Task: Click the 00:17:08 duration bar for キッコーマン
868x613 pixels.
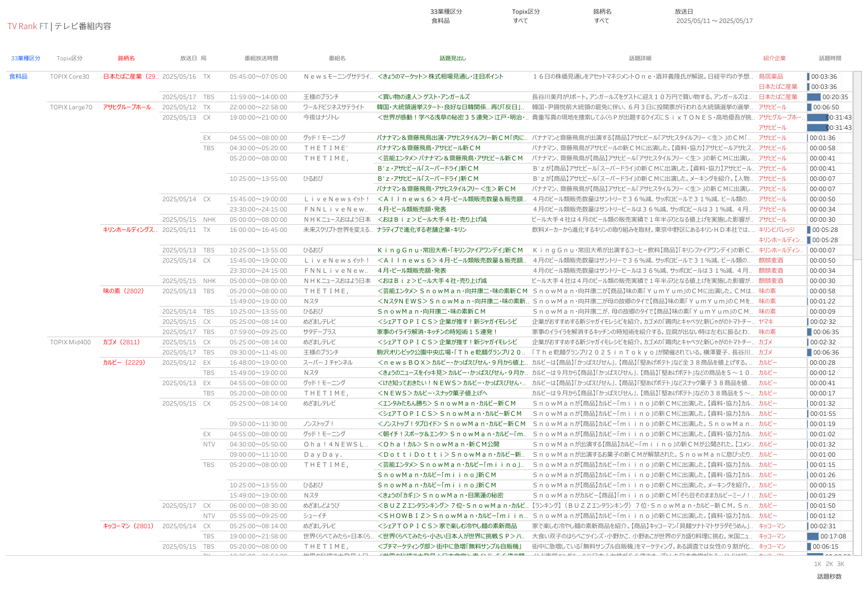Action: [813, 536]
